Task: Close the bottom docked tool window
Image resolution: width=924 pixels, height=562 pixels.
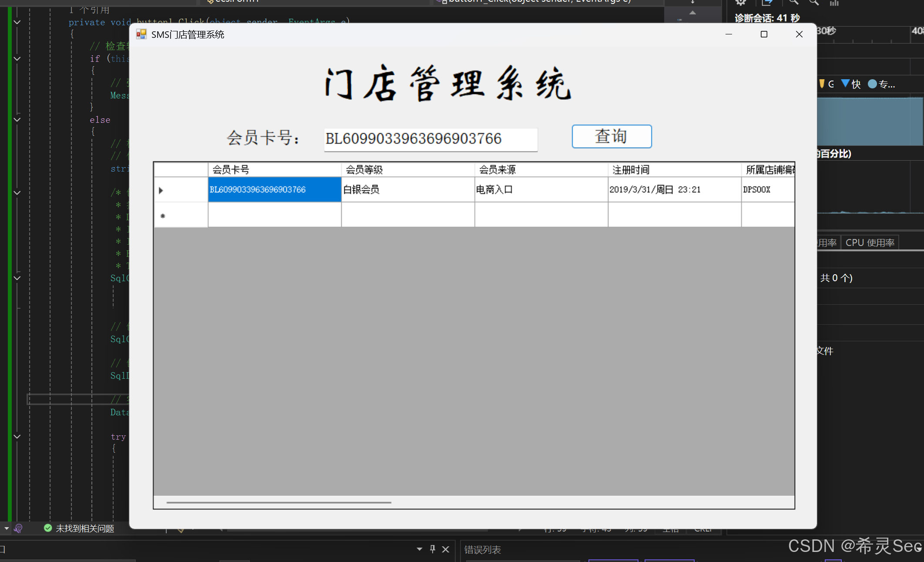Action: coord(445,549)
